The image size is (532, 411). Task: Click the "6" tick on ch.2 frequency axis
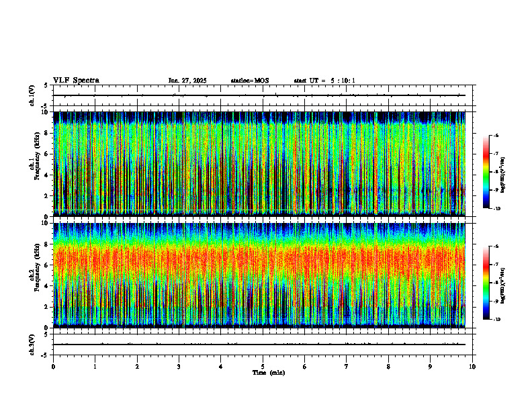tap(47, 265)
